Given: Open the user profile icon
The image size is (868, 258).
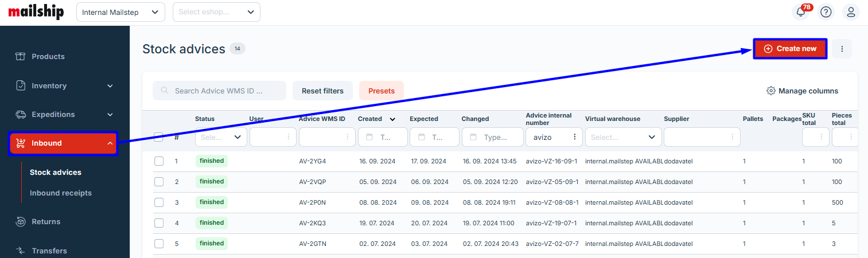Looking at the screenshot, I should (x=851, y=12).
